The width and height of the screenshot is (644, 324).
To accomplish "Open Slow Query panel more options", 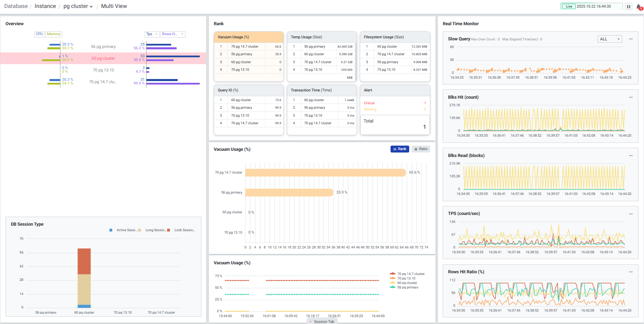I will click(x=631, y=39).
